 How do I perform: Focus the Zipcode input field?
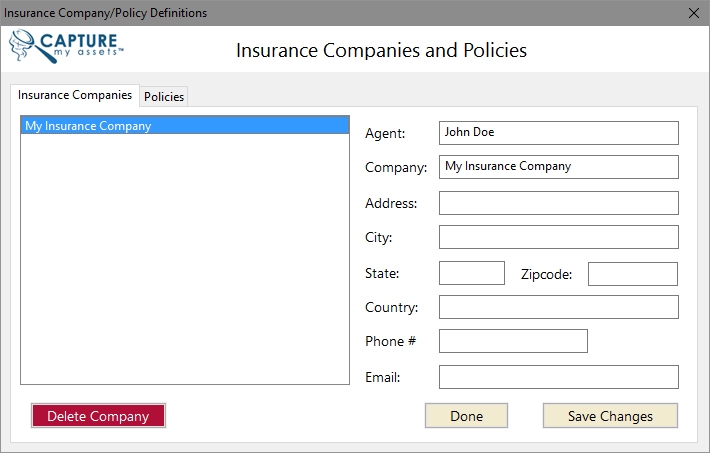pyautogui.click(x=632, y=273)
